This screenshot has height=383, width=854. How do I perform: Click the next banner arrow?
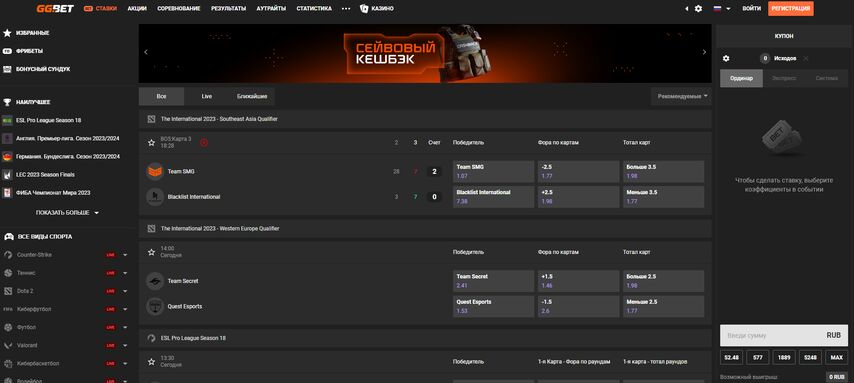(704, 52)
